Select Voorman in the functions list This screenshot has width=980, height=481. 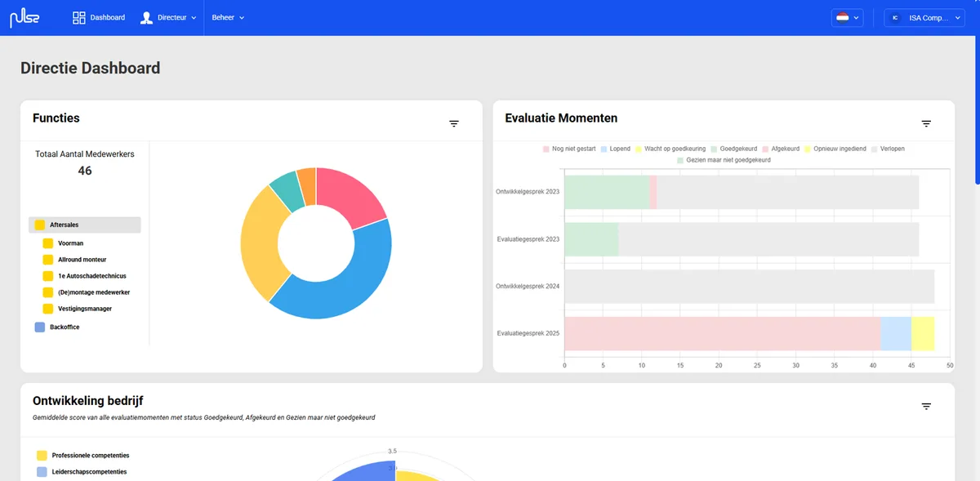pyautogui.click(x=71, y=243)
